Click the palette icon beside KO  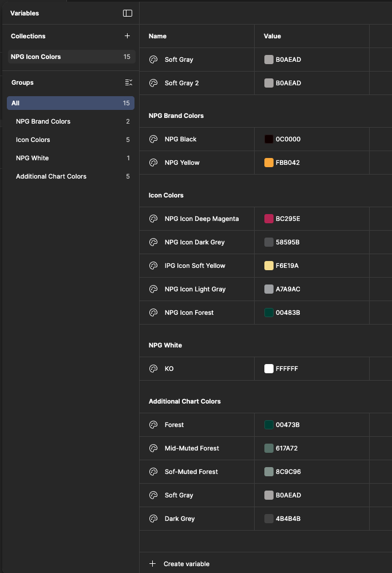point(153,369)
